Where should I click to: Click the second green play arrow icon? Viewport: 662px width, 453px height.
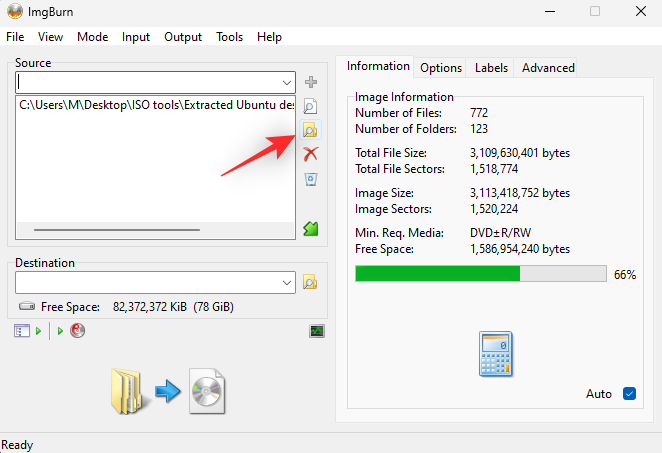coord(60,331)
